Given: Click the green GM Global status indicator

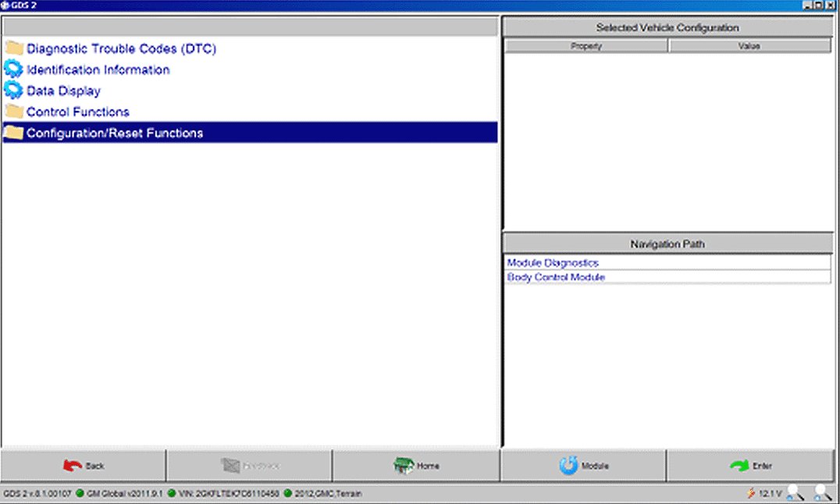Looking at the screenshot, I should [79, 493].
